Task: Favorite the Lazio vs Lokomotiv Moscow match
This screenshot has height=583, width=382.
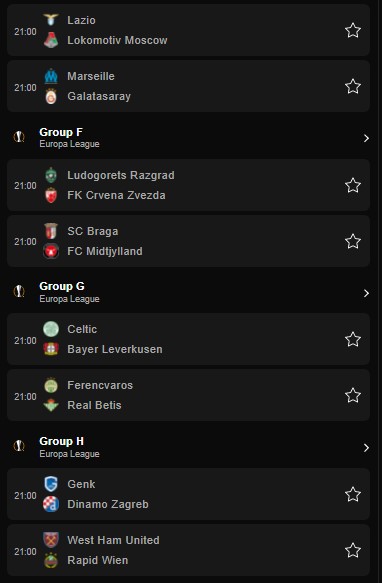Action: pyautogui.click(x=353, y=30)
